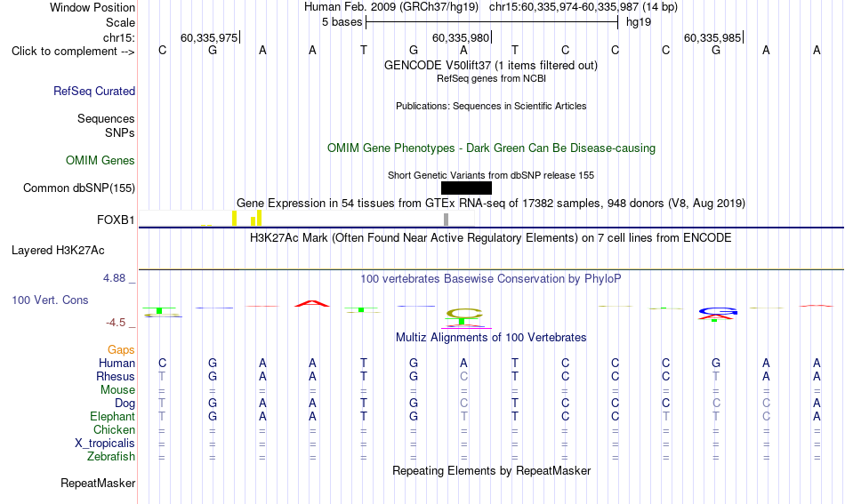Click the OMIM Gene Phenotypes title

pyautogui.click(x=492, y=148)
